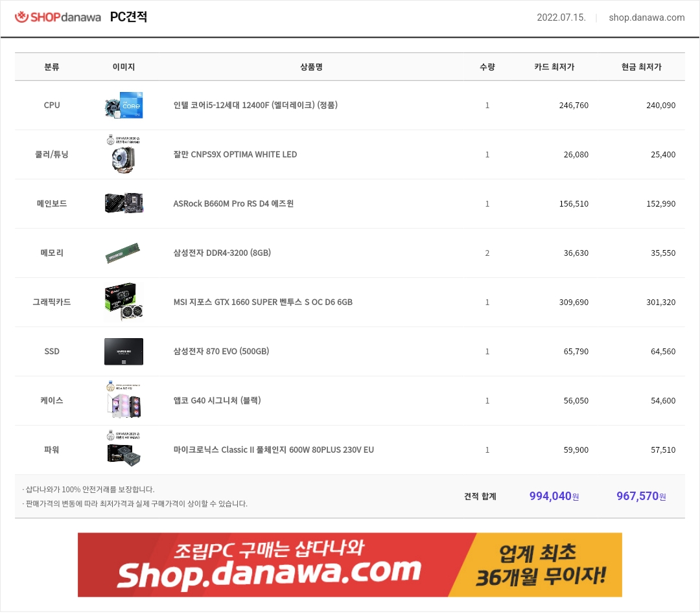Open the MSI 지포스 GTX 1660 SUPER link
Viewport: 700px width, 616px height.
point(263,302)
